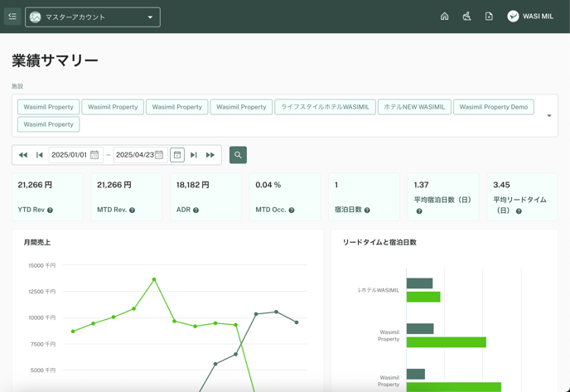This screenshot has height=392, width=570.
Task: Select the ライフスタイルホテルWASIMIL property chip
Action: [325, 107]
